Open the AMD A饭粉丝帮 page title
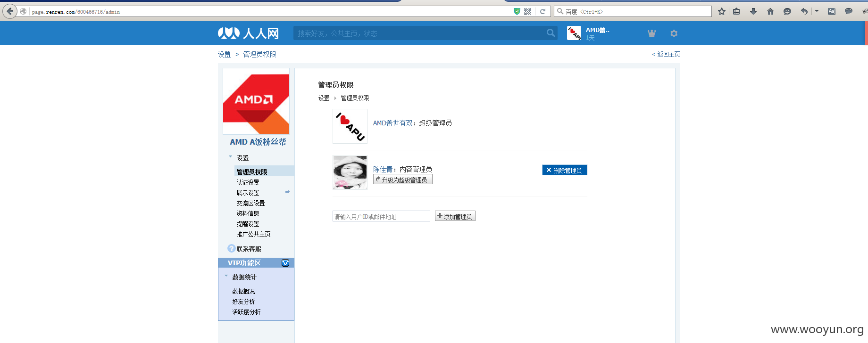The image size is (868, 343). tap(258, 142)
